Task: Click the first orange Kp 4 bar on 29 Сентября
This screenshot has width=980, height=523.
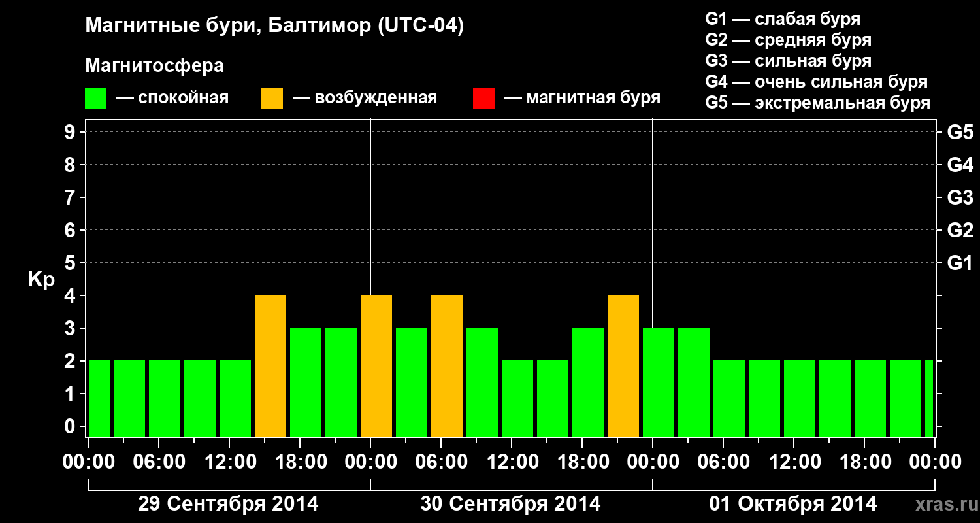Action: point(270,366)
